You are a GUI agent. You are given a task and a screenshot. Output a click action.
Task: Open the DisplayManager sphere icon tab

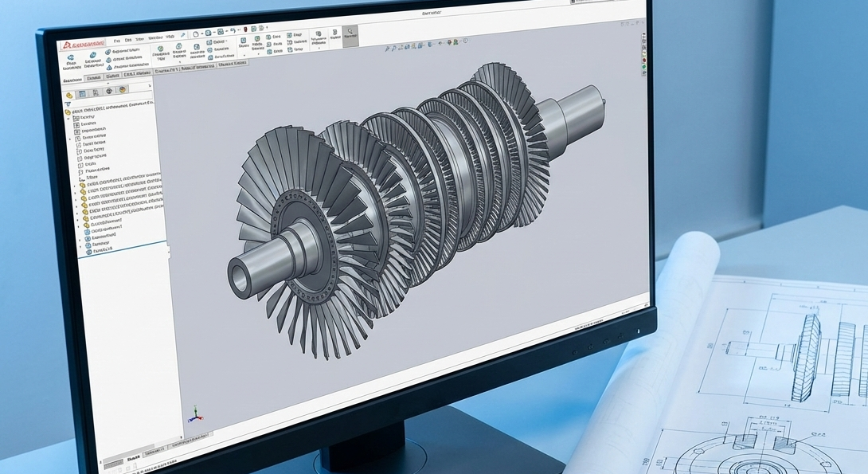pyautogui.click(x=122, y=91)
